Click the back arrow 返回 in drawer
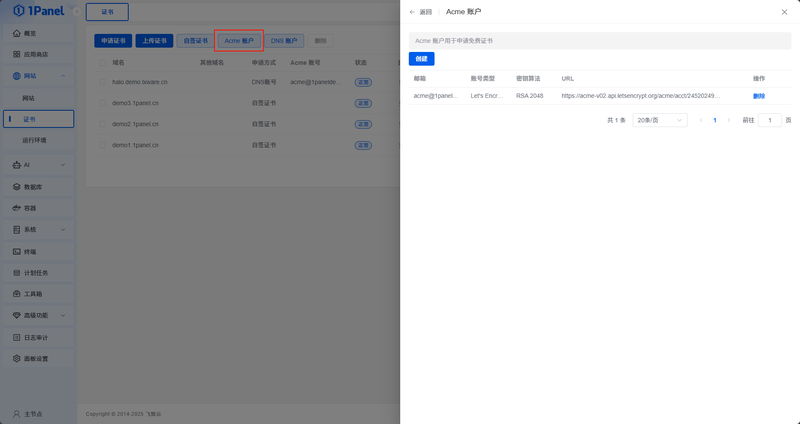This screenshot has width=800, height=424. (x=421, y=12)
